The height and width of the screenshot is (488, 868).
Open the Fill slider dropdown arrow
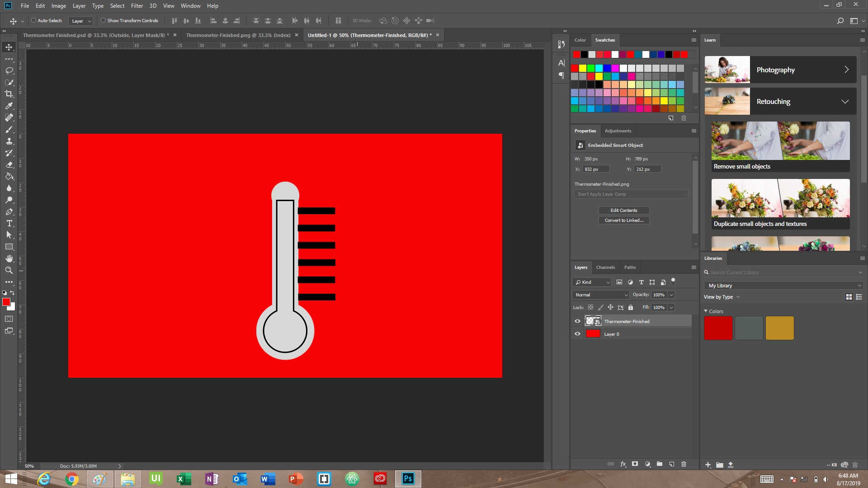click(x=671, y=307)
